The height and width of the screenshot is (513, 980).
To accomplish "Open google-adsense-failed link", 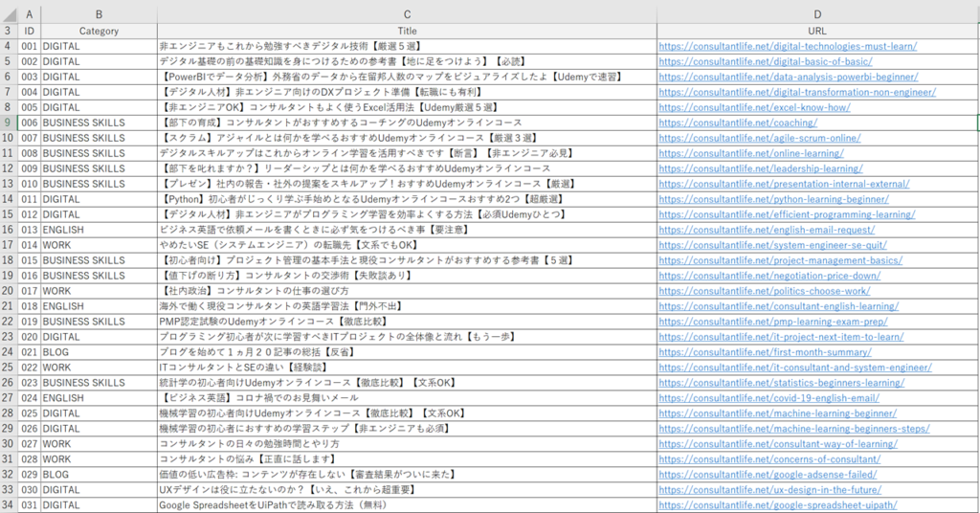I will point(768,475).
